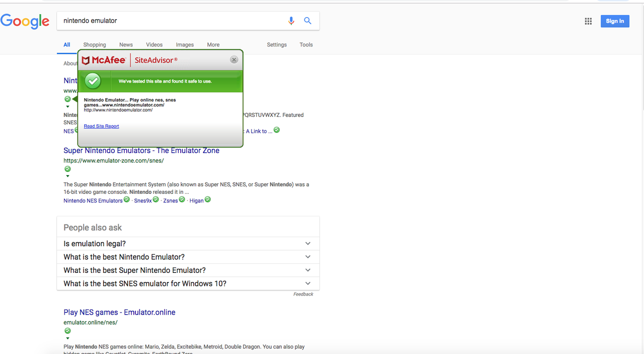This screenshot has width=644, height=354.
Task: Click http://www.nintendoemulator.com/ text in popup
Action: click(118, 110)
